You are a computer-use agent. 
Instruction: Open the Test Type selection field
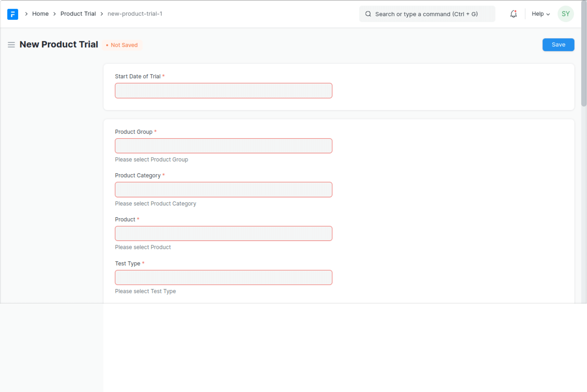pos(223,278)
